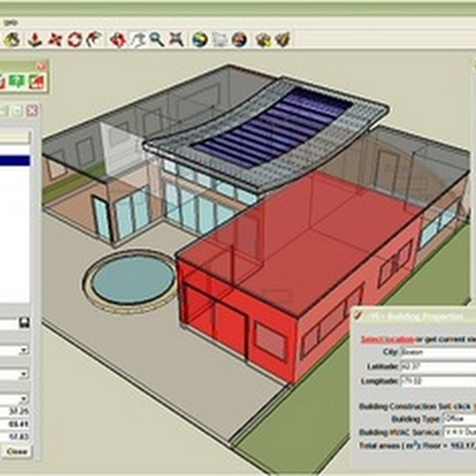Select the Rotate tool
476x476 pixels.
point(75,39)
